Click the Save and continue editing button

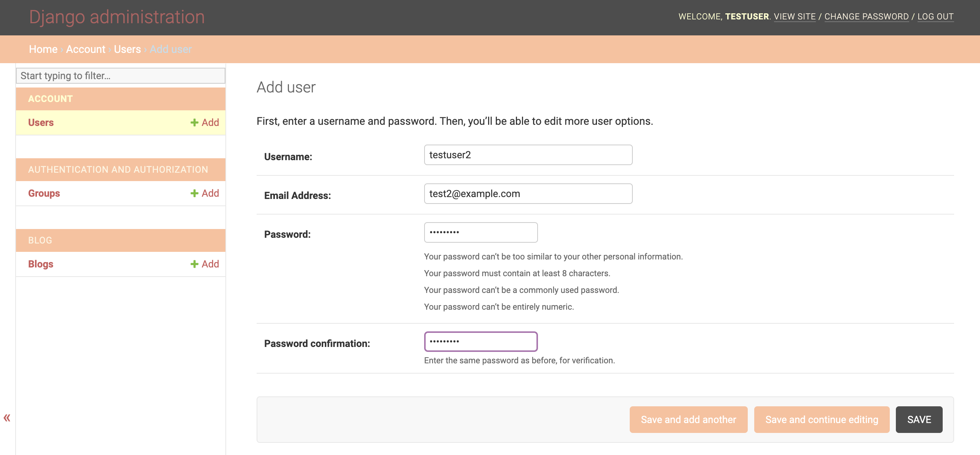click(821, 420)
